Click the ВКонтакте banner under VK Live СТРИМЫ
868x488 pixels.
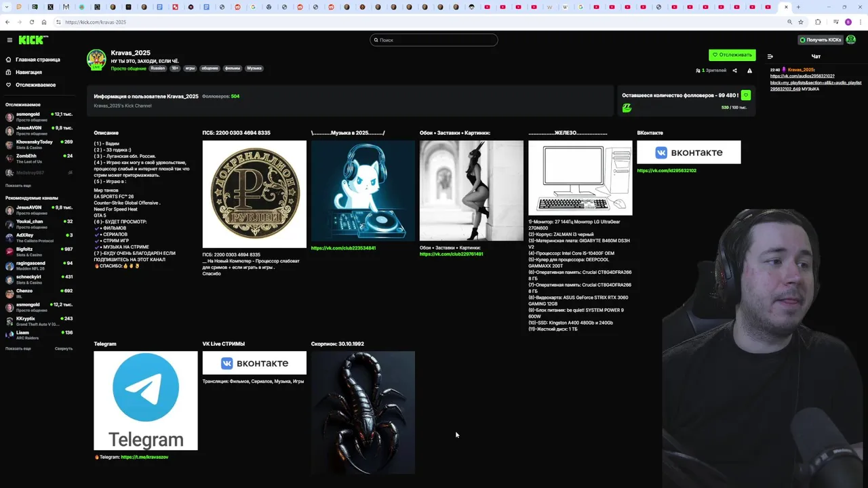point(254,363)
